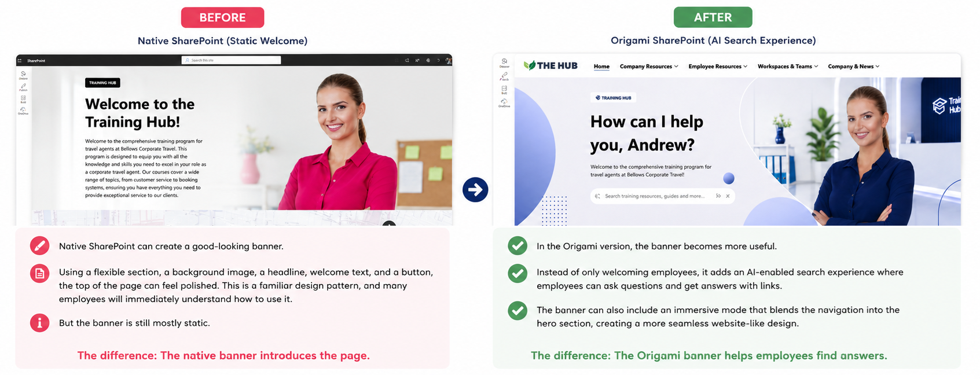
Task: Click 'Native SharePoint can create a good-looking banner.'
Action: [171, 246]
